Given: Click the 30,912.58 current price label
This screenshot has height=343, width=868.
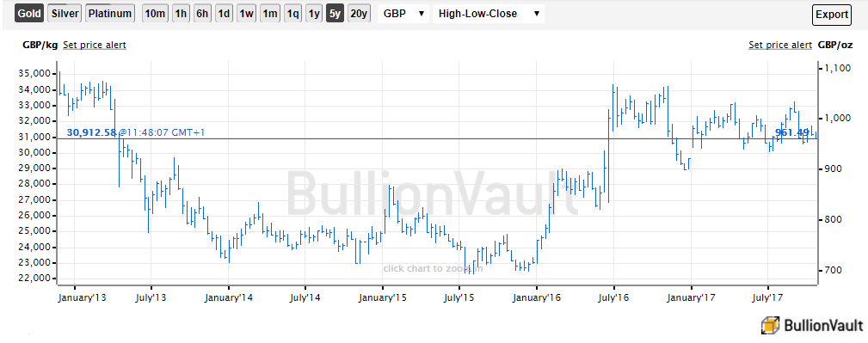Looking at the screenshot, I should [92, 132].
